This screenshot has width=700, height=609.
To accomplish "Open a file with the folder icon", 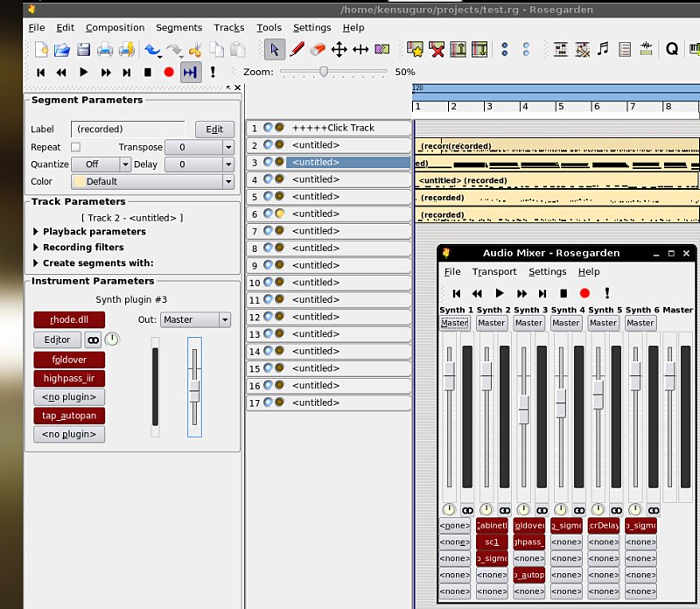I will pos(61,49).
